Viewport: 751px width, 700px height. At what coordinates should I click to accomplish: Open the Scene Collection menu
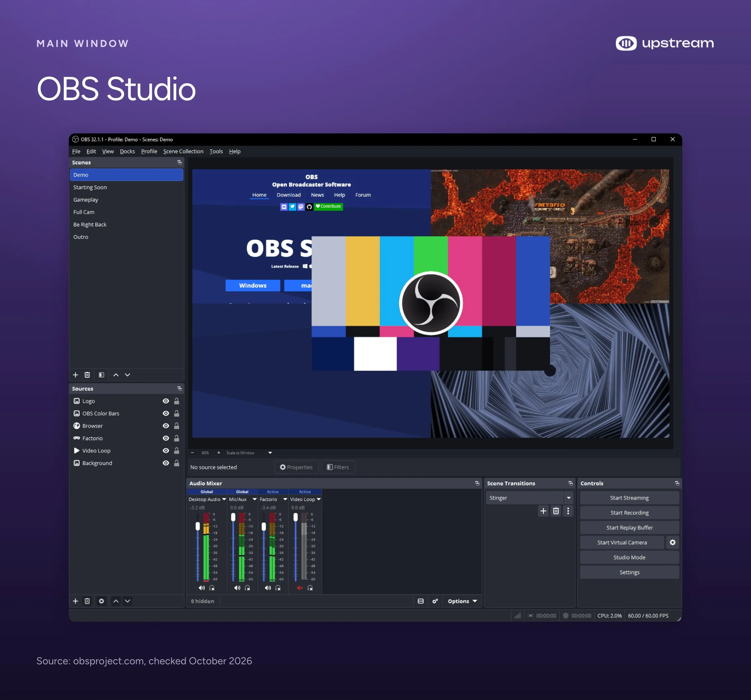(183, 151)
